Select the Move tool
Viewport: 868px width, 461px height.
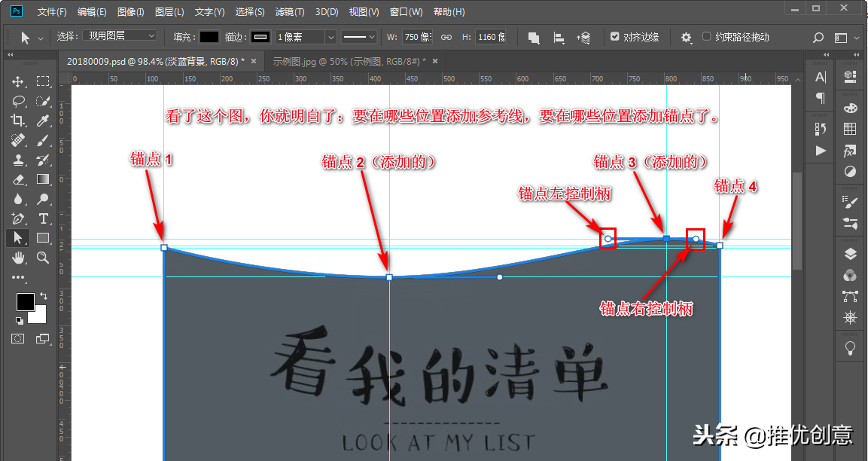click(x=18, y=81)
